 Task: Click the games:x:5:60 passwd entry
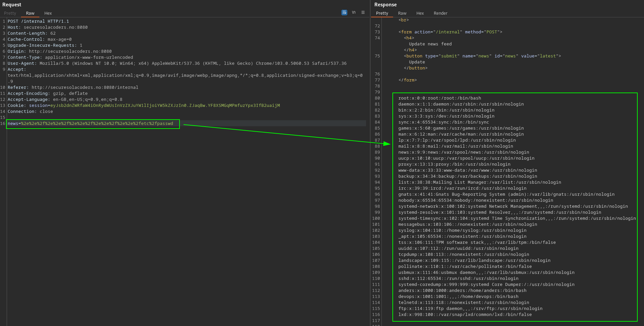tap(461, 128)
